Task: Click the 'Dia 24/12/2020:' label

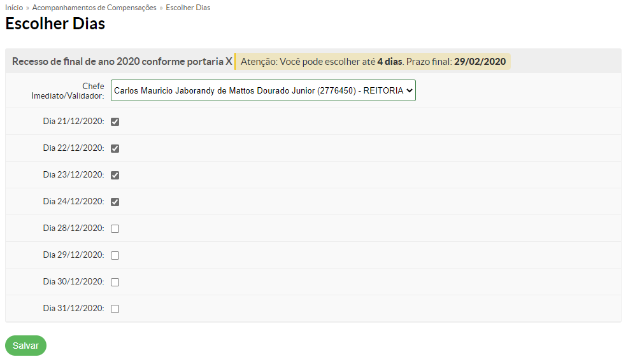Action: 74,201
